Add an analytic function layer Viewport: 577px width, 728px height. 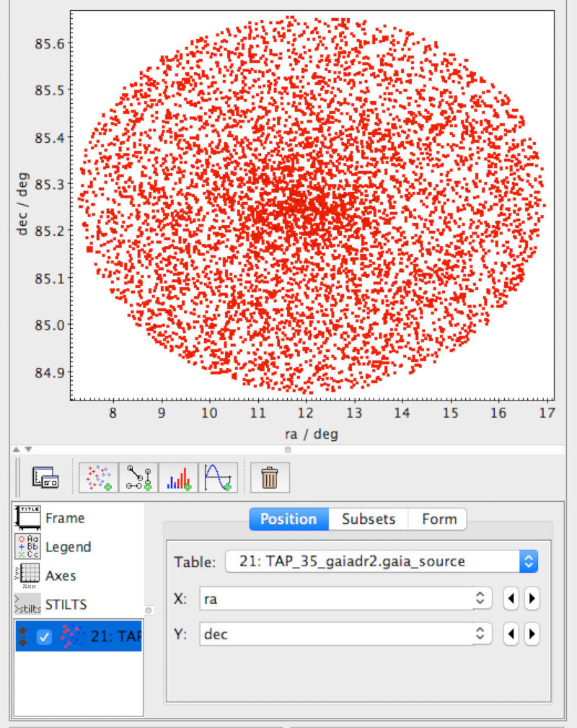click(x=218, y=477)
